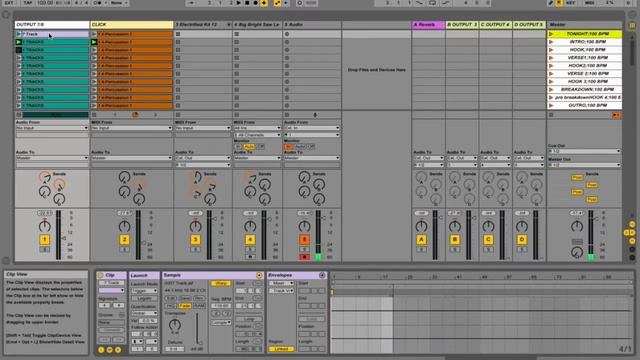
Task: Click the Fade button in Sample panel
Action: 185,306
